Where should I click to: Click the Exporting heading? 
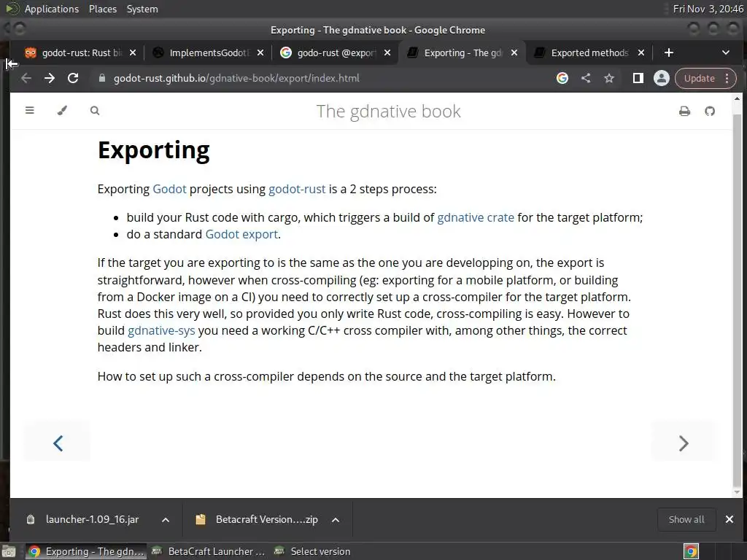pos(153,150)
